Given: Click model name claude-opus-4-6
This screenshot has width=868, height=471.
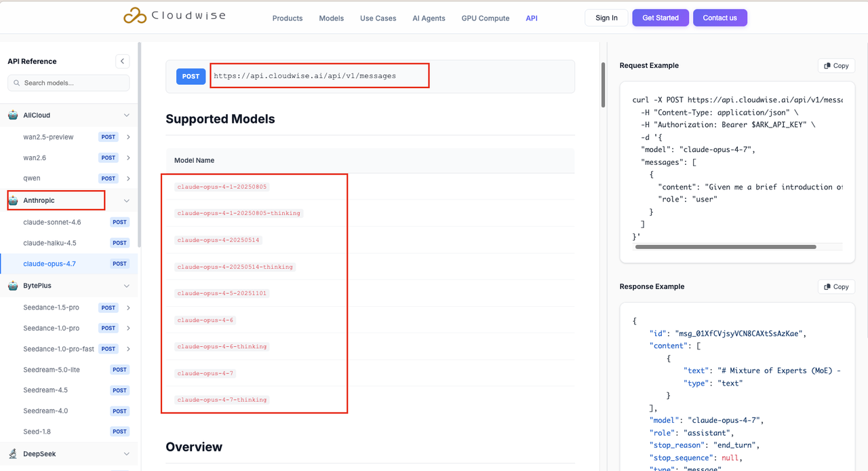Looking at the screenshot, I should (x=205, y=320).
